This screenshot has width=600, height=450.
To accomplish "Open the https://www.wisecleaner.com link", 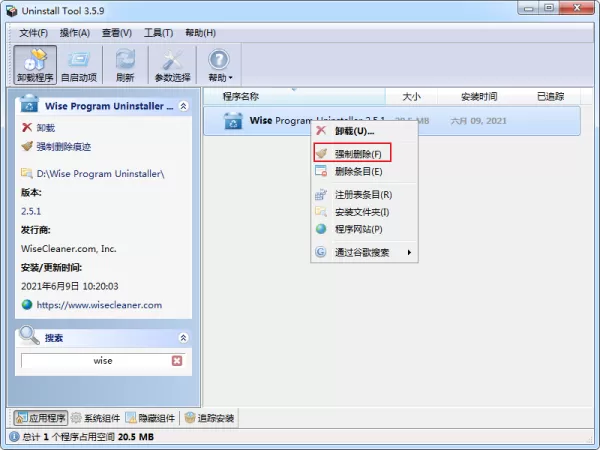I will 99,305.
